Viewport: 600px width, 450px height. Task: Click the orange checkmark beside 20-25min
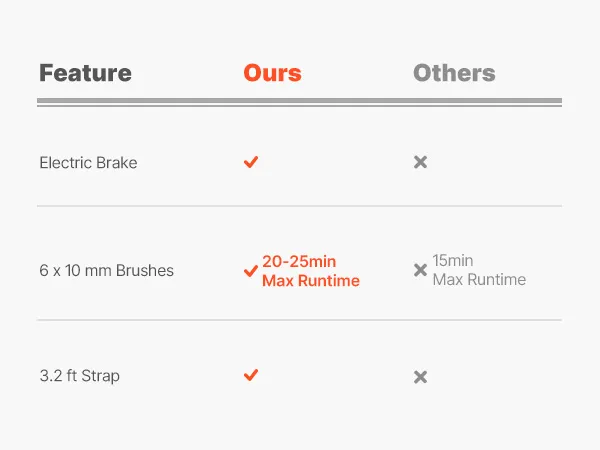[x=251, y=271]
